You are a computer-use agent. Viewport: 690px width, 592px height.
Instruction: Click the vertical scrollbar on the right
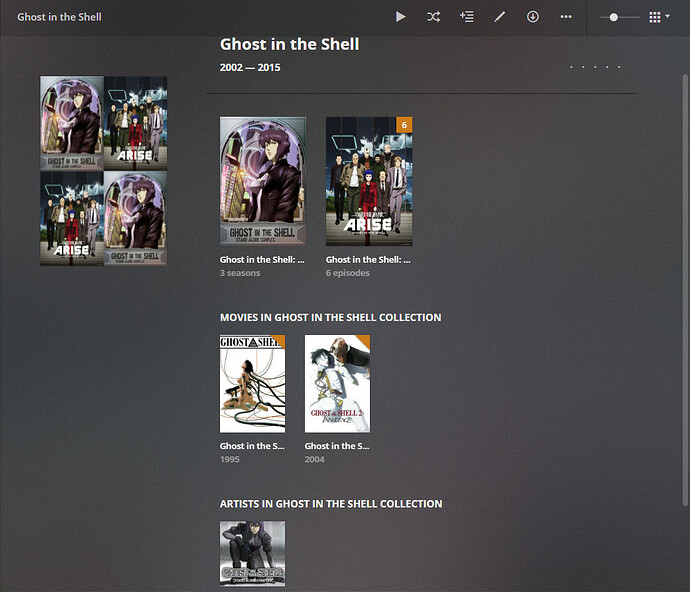coord(685,290)
